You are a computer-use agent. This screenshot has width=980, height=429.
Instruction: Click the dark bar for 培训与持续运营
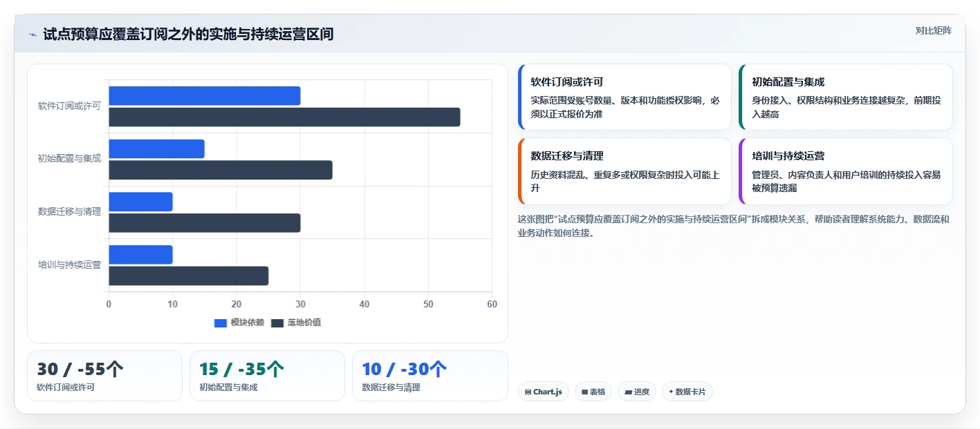(x=188, y=276)
